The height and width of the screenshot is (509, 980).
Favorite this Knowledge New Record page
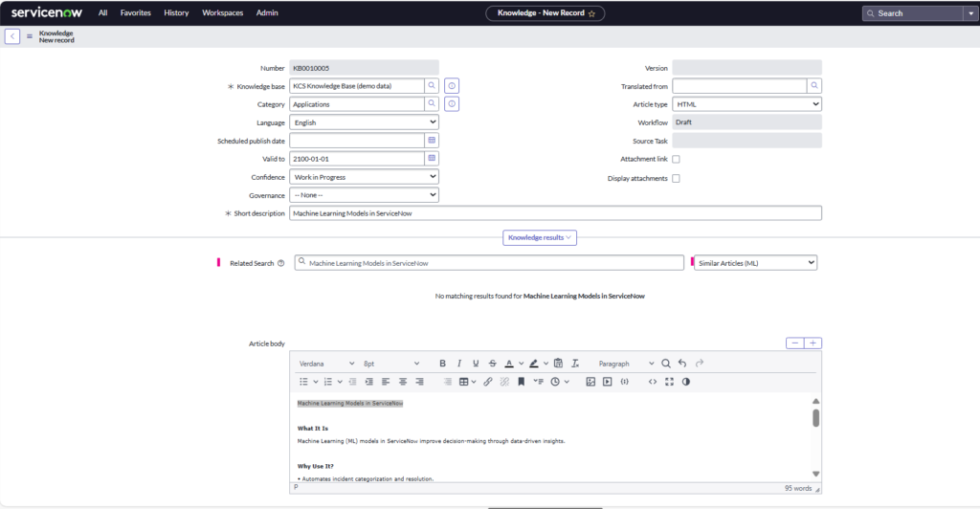coord(591,13)
